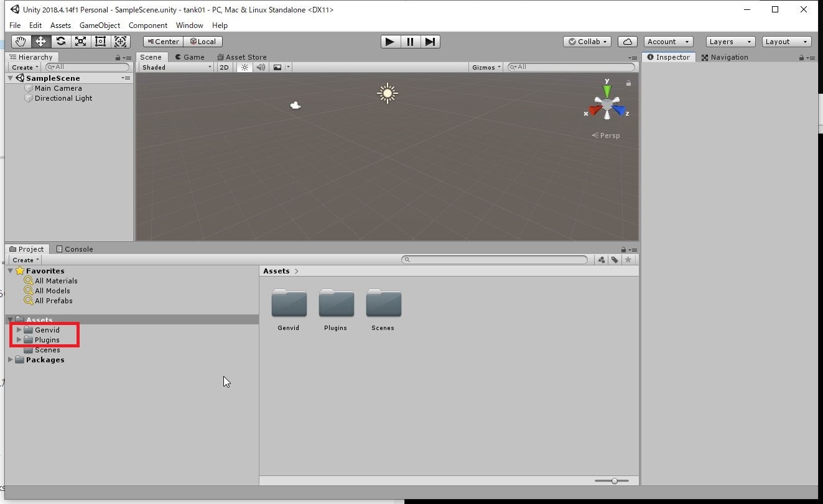Screen dimensions: 823x504
Task: Click the asset icon size slider
Action: click(x=611, y=481)
